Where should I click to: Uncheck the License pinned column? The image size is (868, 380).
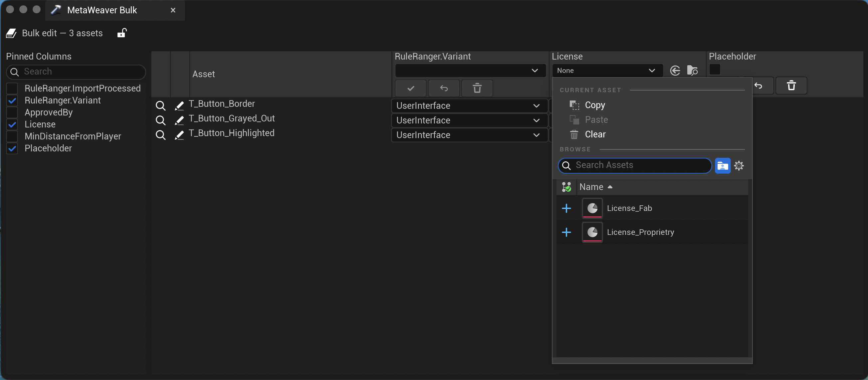(12, 124)
